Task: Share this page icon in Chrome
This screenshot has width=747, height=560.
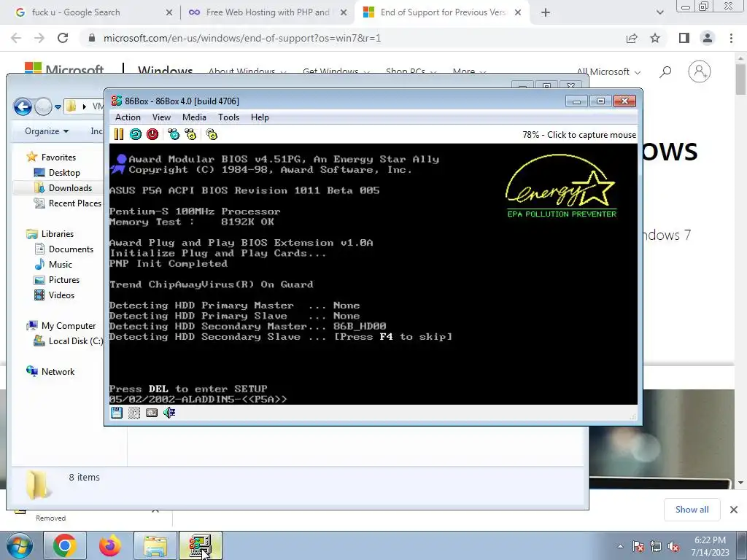Action: (x=632, y=38)
